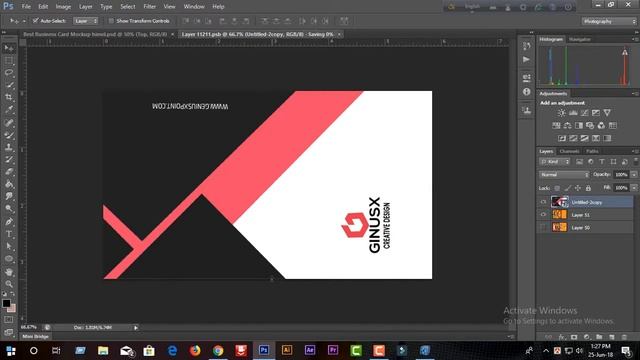
Task: Select the Hand tool
Action: click(x=9, y=272)
